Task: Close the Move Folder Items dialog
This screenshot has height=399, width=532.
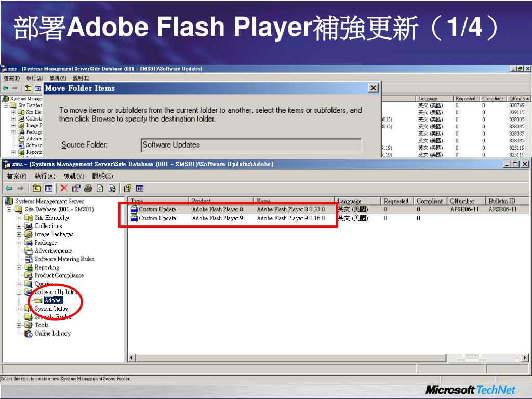Action: (373, 88)
